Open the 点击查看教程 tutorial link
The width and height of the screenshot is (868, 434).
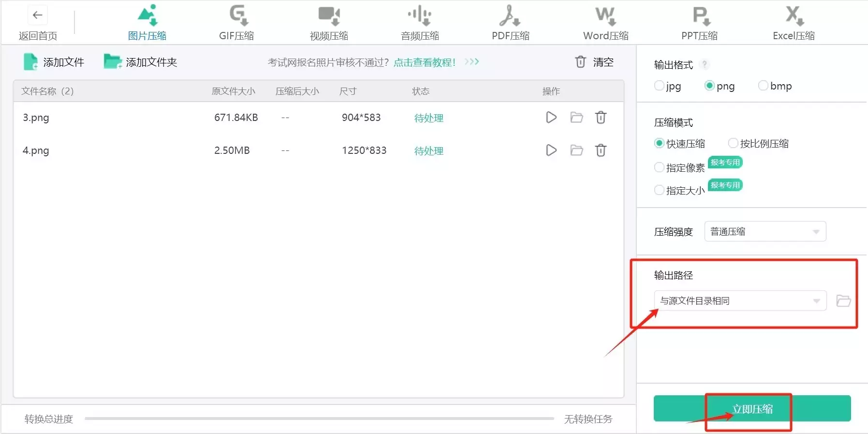[424, 62]
